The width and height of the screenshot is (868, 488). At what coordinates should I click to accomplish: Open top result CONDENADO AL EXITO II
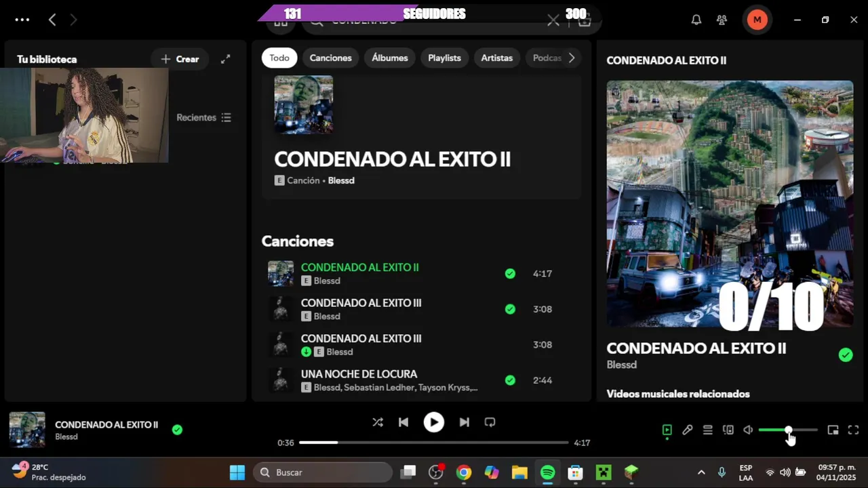pos(392,159)
